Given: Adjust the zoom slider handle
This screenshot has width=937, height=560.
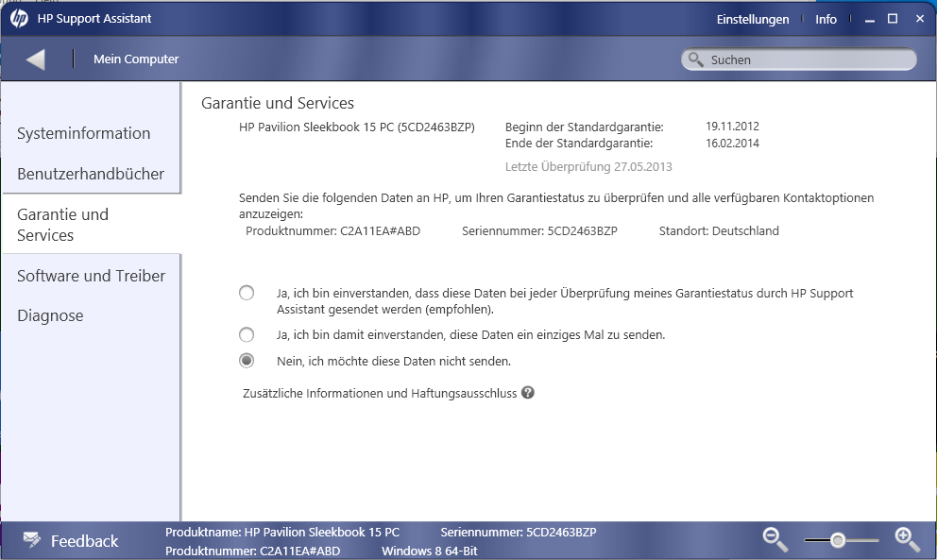Looking at the screenshot, I should coord(838,540).
